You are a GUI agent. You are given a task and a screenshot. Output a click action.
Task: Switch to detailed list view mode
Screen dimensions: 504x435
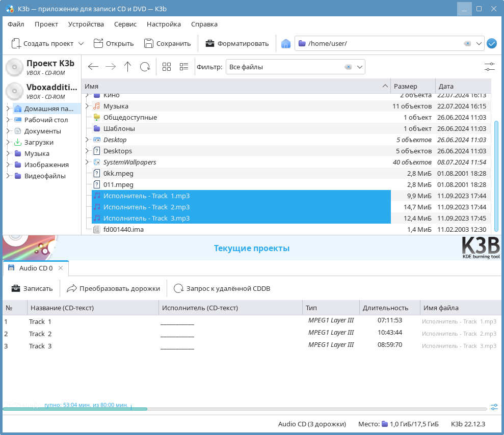tap(184, 67)
